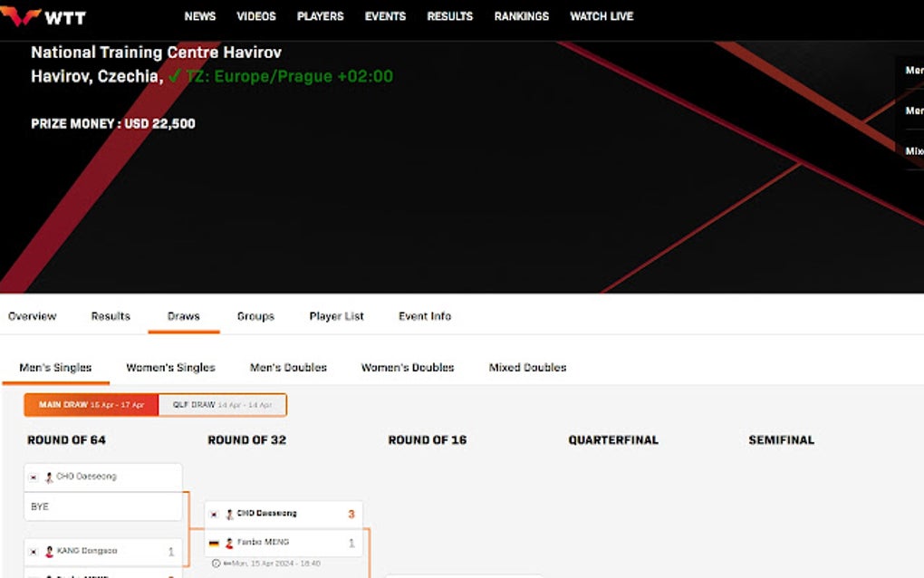Click PRIZE MONEY : USD 22,500 text
The width and height of the screenshot is (924, 578).
[113, 124]
